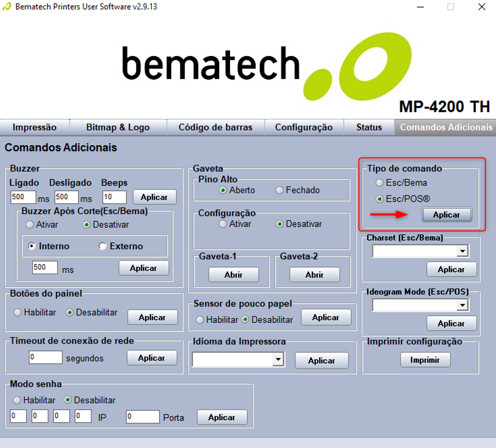
Task: Apply the Modo senha settings
Action: [x=222, y=417]
